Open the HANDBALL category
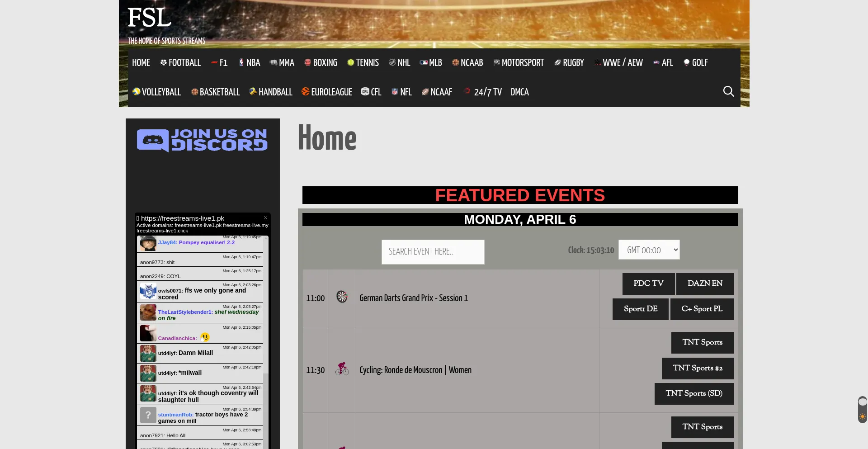 click(271, 92)
